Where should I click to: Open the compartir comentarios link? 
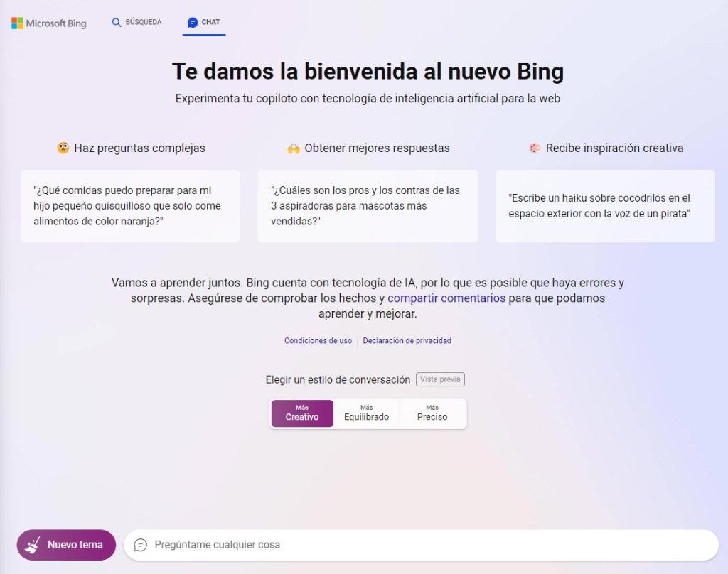446,298
